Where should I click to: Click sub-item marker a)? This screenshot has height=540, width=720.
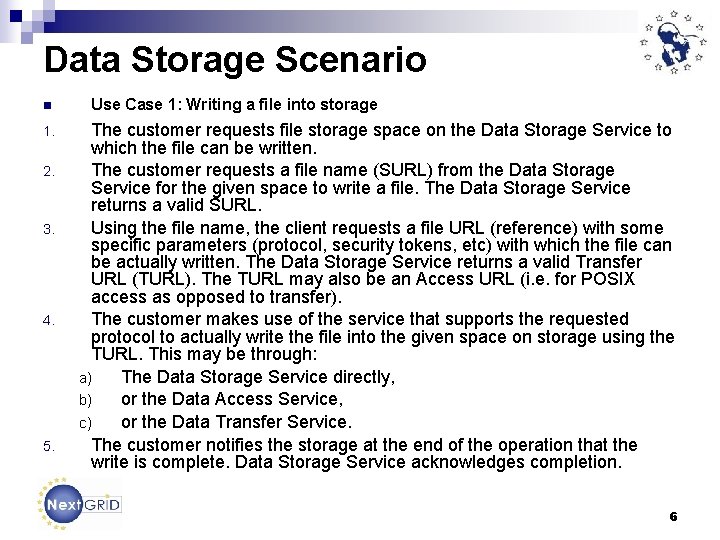click(85, 379)
